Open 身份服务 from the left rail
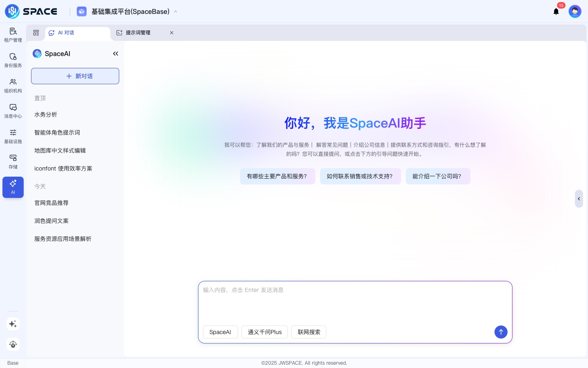 [x=13, y=61]
